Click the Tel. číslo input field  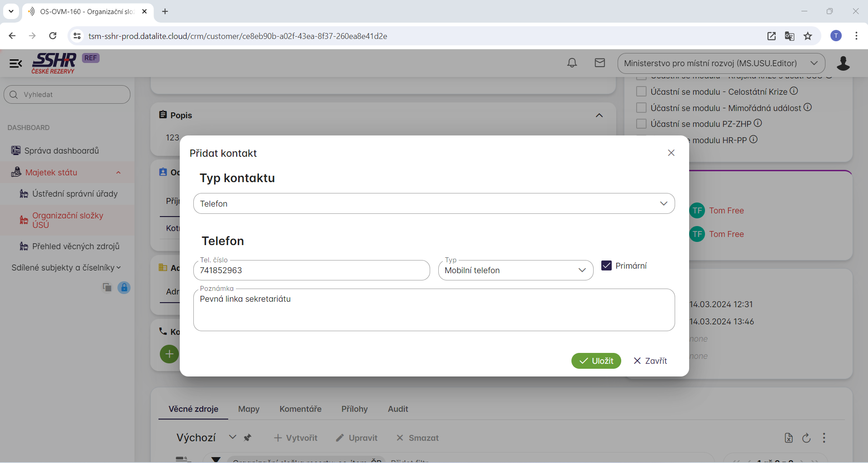(x=312, y=270)
